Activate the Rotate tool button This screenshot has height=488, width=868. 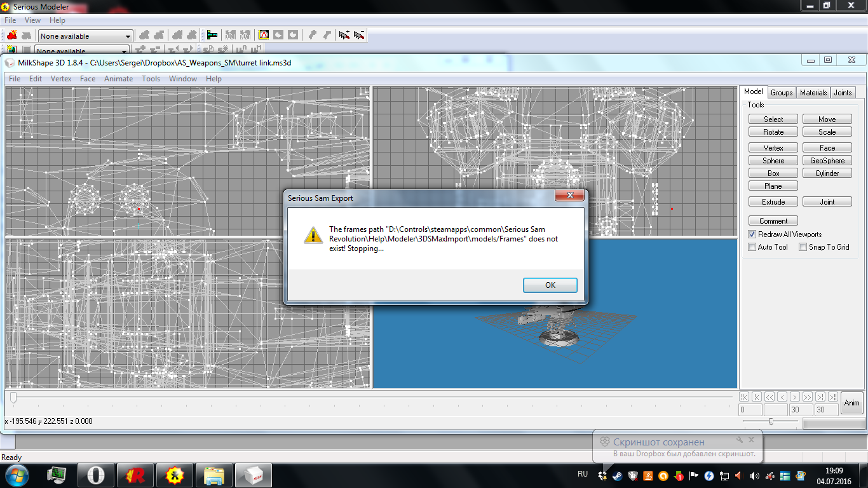click(x=773, y=132)
